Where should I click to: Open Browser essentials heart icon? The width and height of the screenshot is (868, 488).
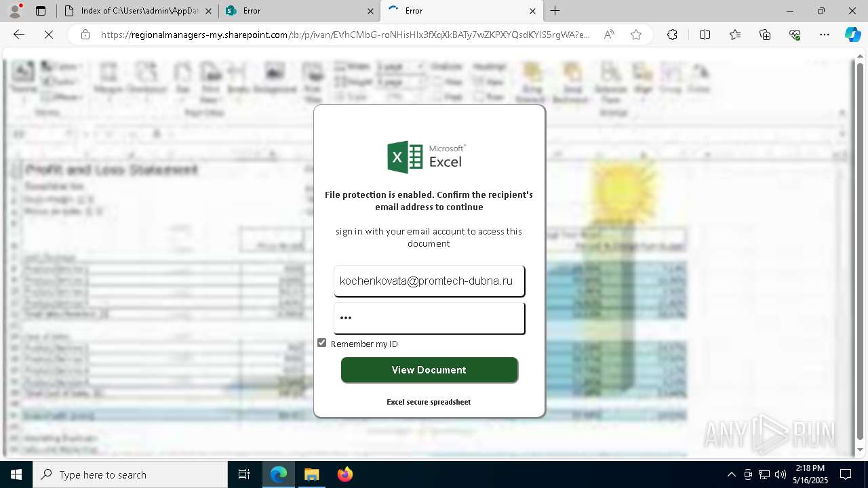click(x=795, y=35)
